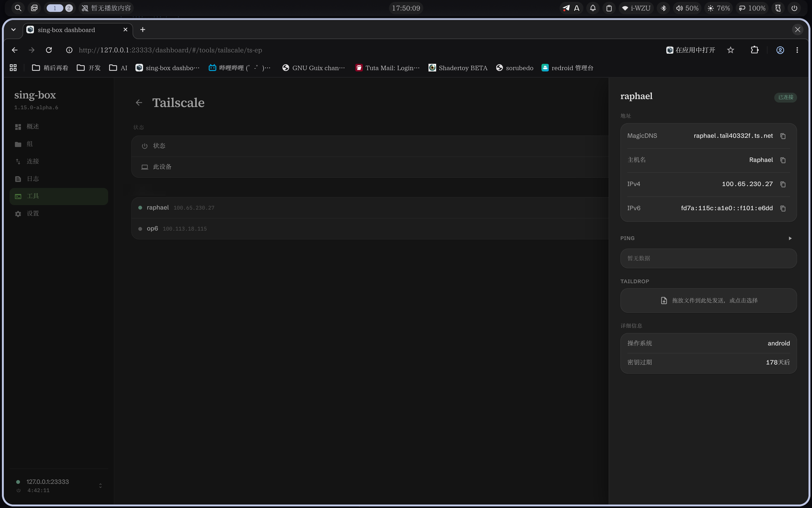The height and width of the screenshot is (508, 812).
Task: Open the sing-box dashboard bookmark
Action: click(x=167, y=68)
